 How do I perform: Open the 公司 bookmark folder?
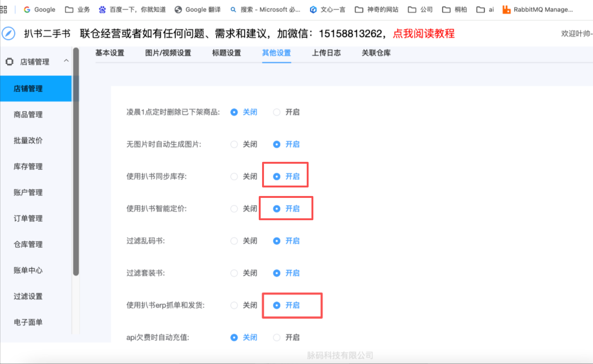[x=420, y=9]
